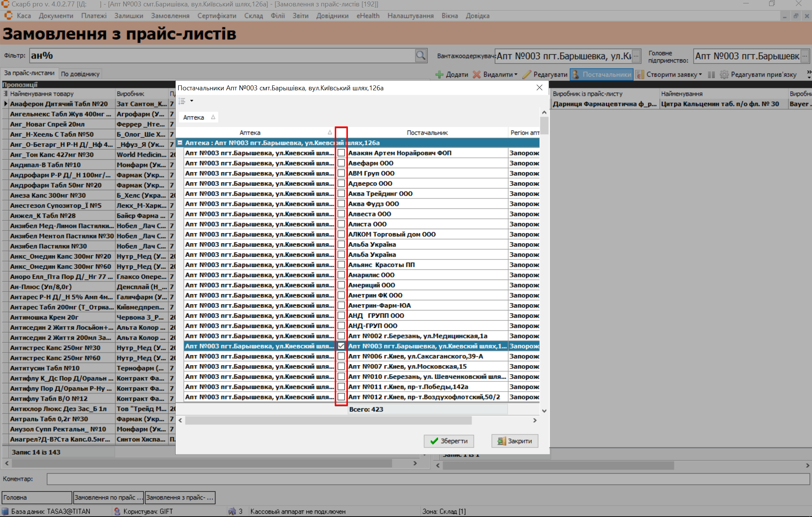The image size is (812, 517).
Task: Check the Авефарм ООО supplier checkbox
Action: (x=341, y=163)
